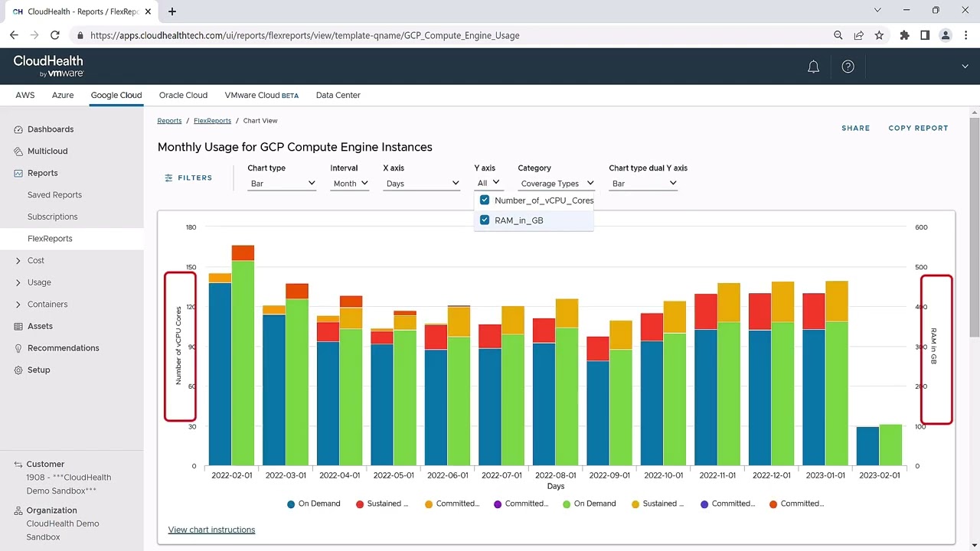Click the Multicloud sidebar icon
This screenshot has height=551, width=980.
(x=18, y=152)
